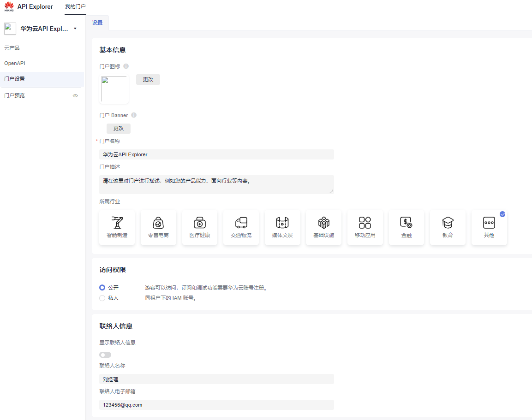The height and width of the screenshot is (420, 532).
Task: Toggle the 显示联络人信息 switch
Action: [105, 355]
